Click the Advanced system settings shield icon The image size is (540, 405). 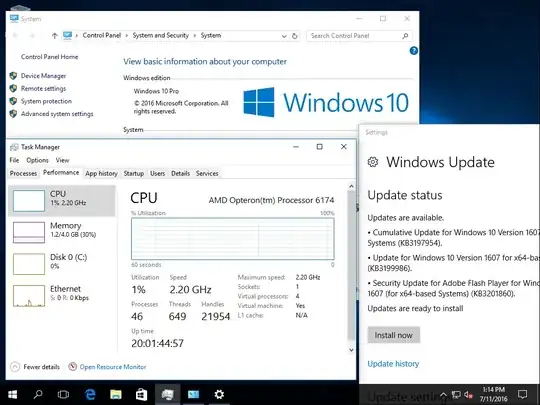pyautogui.click(x=13, y=114)
